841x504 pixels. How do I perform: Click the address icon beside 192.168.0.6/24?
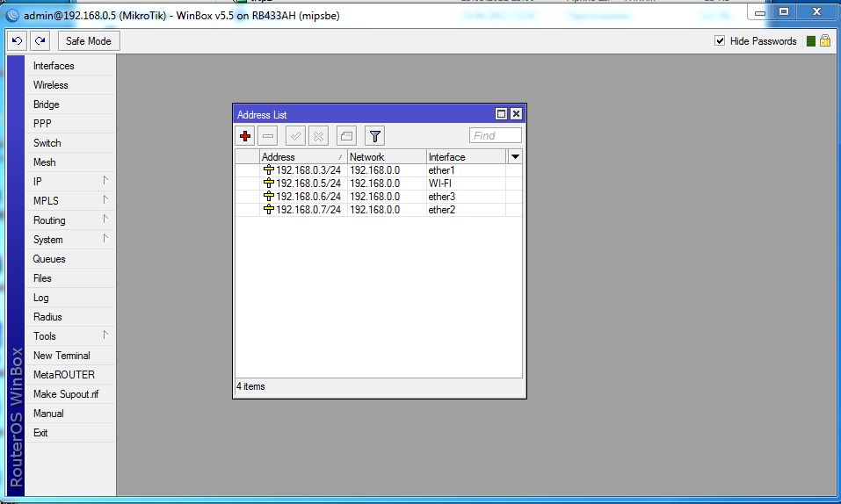coord(269,197)
